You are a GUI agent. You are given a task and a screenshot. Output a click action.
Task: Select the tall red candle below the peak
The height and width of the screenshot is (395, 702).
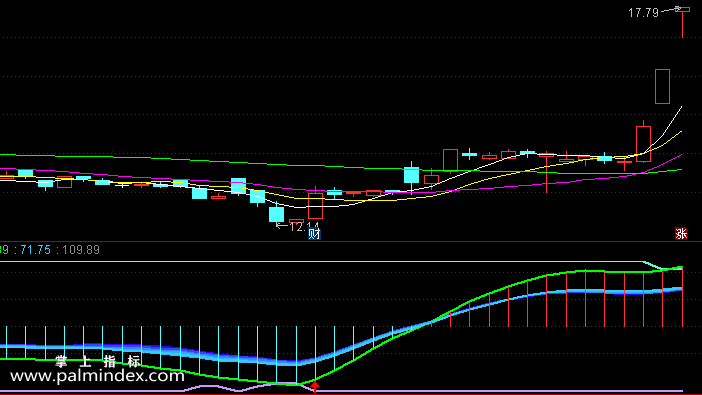[663, 86]
